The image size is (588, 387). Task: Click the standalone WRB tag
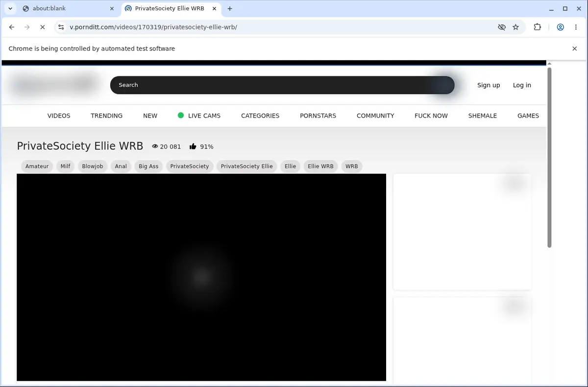352,167
